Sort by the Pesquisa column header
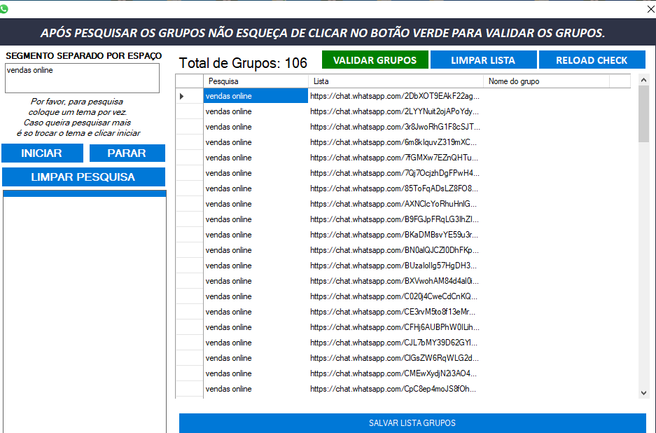Image resolution: width=656 pixels, height=433 pixels. [x=256, y=81]
